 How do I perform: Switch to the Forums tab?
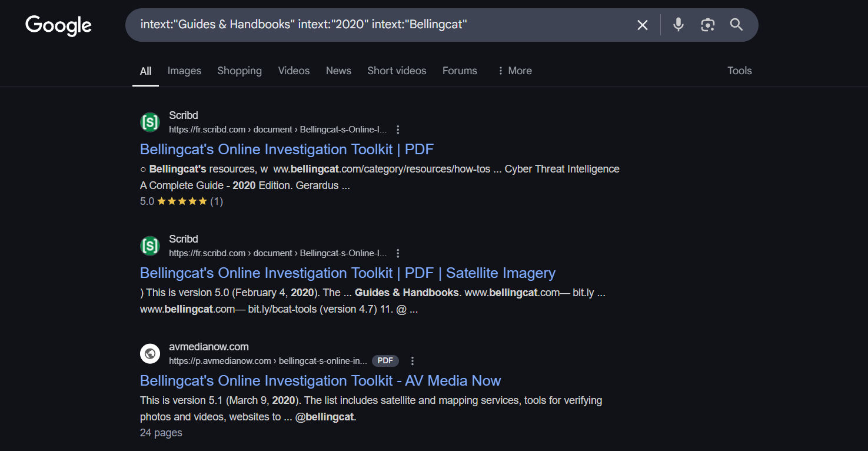coord(460,71)
